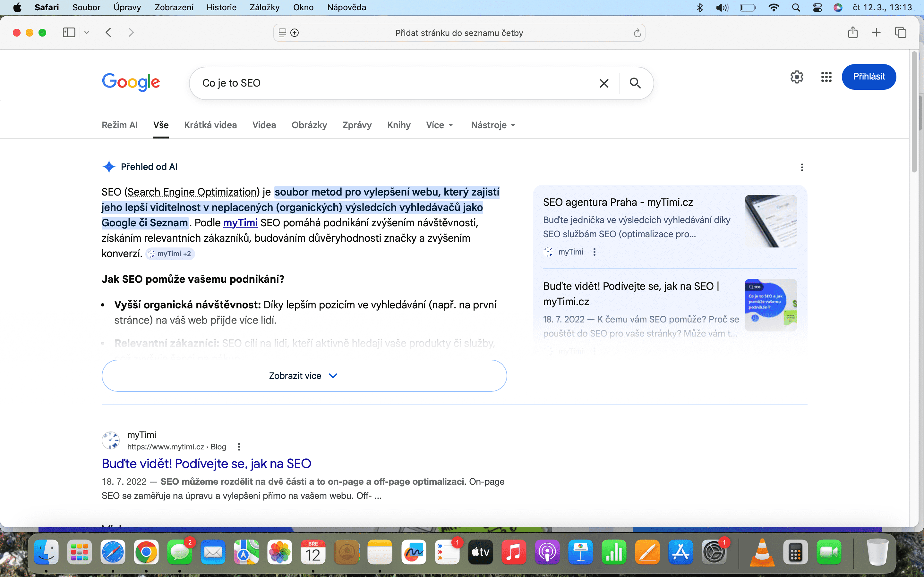The height and width of the screenshot is (577, 924).
Task: Run the search with the magnifier icon
Action: click(x=635, y=83)
